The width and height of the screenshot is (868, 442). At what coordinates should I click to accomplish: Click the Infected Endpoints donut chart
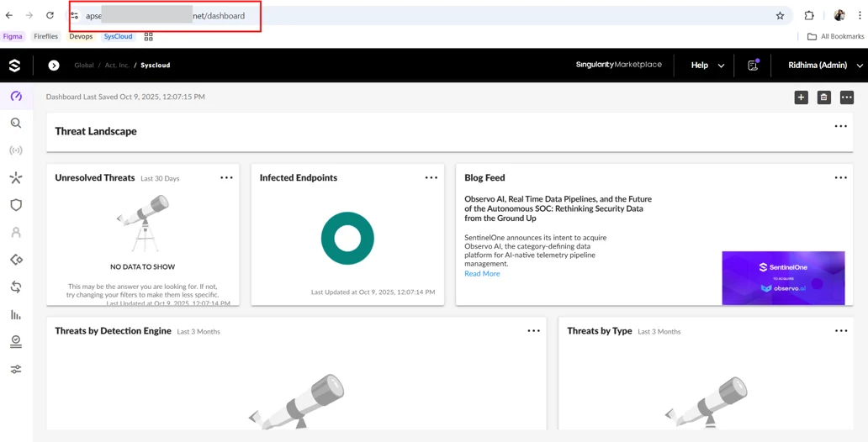(347, 239)
